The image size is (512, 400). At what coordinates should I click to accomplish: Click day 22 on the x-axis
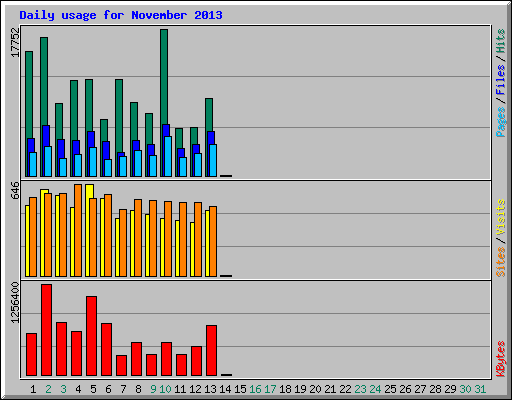click(x=345, y=389)
